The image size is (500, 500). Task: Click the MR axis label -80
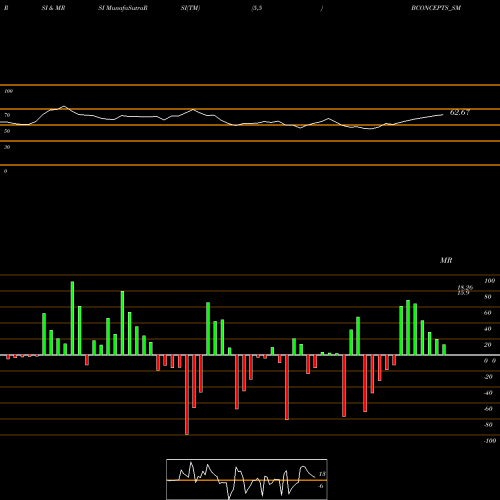click(x=488, y=425)
